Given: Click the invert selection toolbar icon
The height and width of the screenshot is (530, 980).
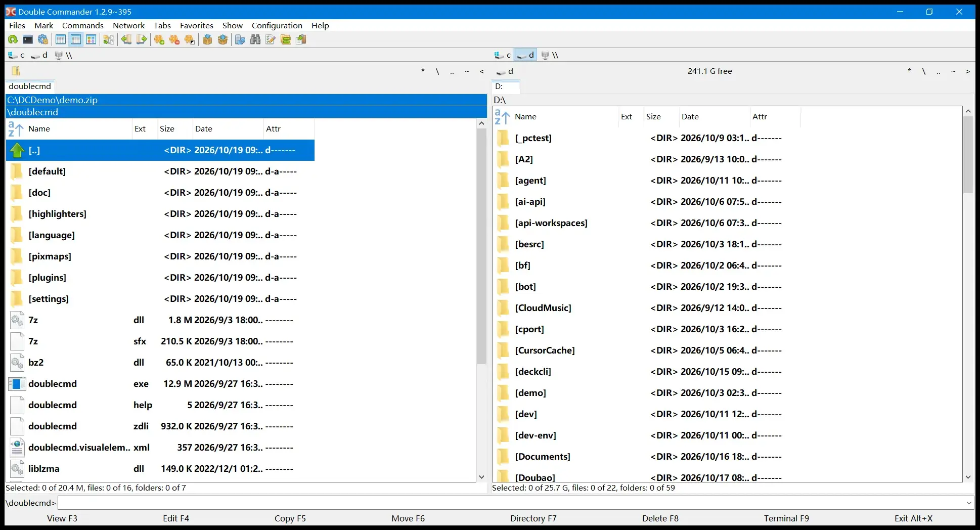Looking at the screenshot, I should point(190,39).
